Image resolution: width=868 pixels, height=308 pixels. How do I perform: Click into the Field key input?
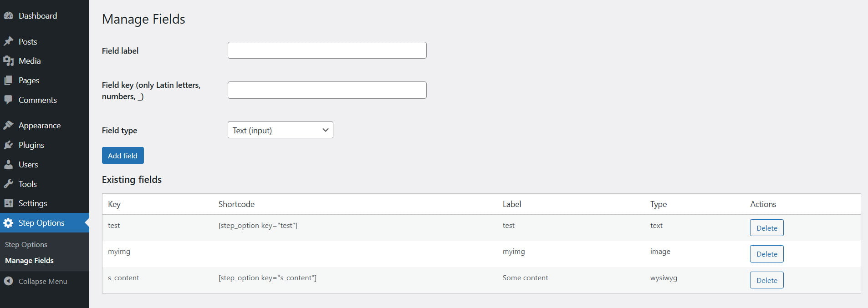(x=327, y=90)
